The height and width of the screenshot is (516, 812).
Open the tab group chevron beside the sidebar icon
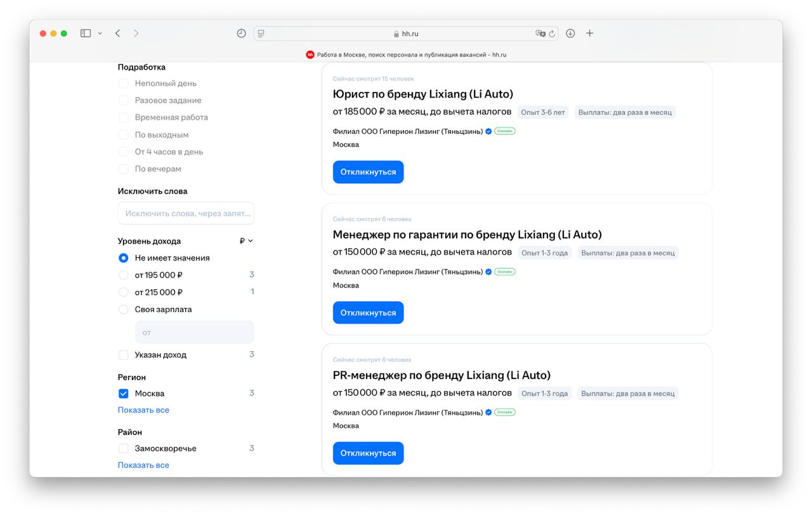(x=100, y=34)
